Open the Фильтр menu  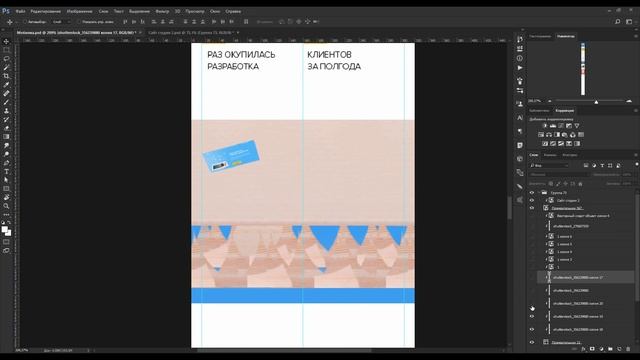click(x=162, y=11)
